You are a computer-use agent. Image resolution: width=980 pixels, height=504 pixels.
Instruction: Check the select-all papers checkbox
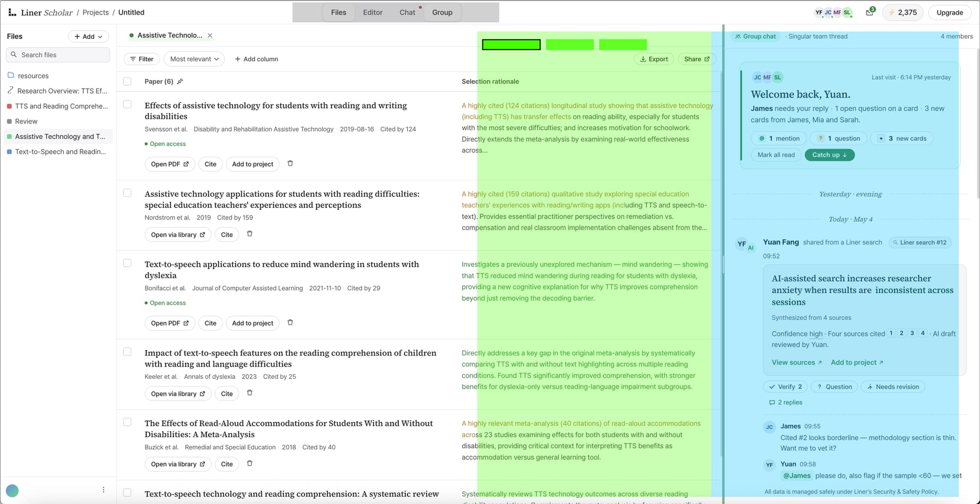[x=128, y=81]
